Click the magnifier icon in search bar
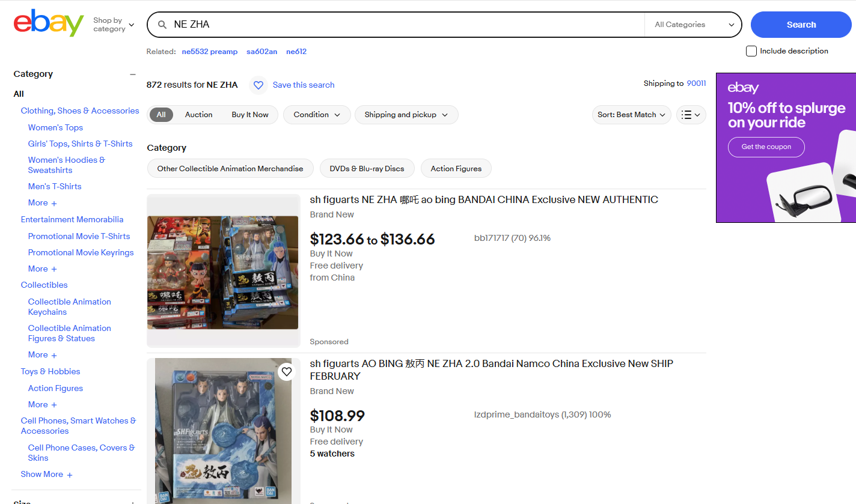856x504 pixels. click(x=162, y=25)
